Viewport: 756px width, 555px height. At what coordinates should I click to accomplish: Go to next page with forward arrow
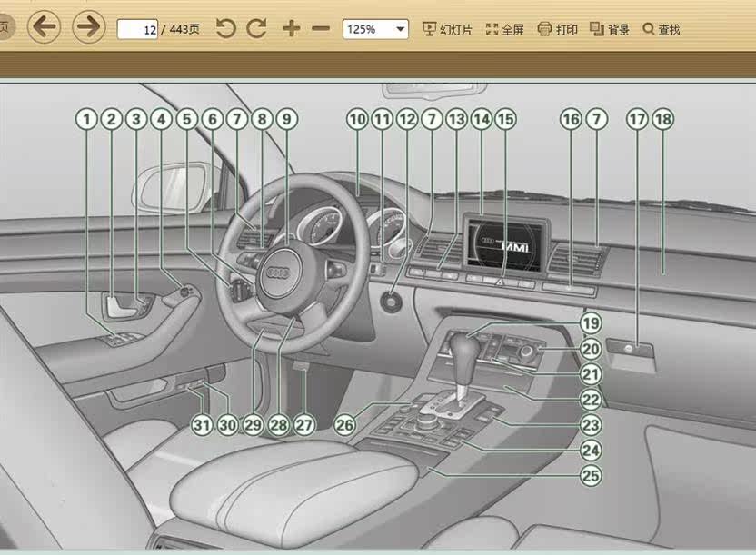pyautogui.click(x=89, y=27)
